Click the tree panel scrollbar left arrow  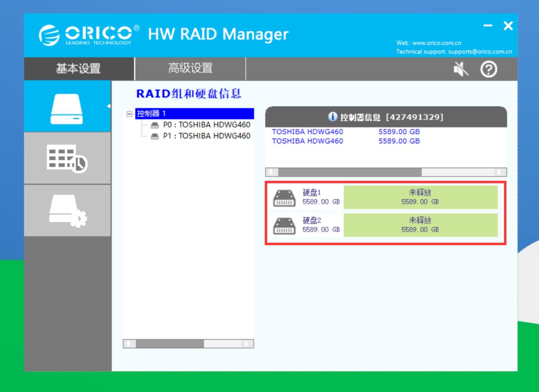[x=129, y=343]
